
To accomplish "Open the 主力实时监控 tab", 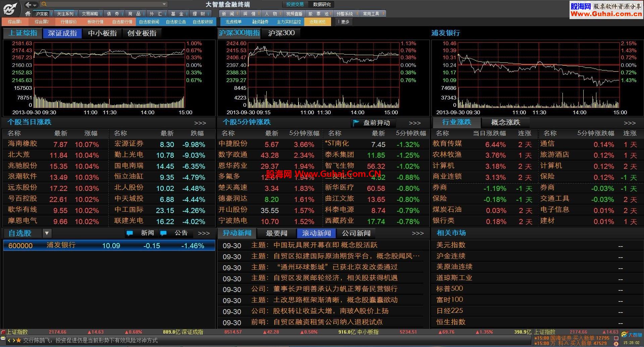I will 289,22.
